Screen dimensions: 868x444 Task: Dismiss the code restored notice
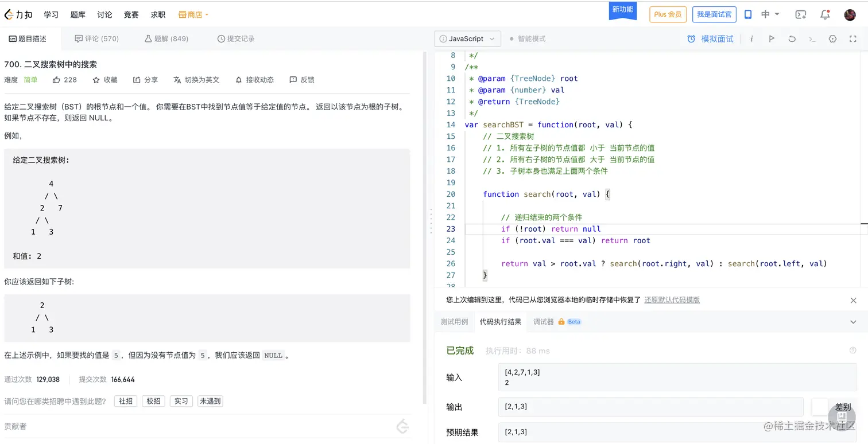[853, 300]
